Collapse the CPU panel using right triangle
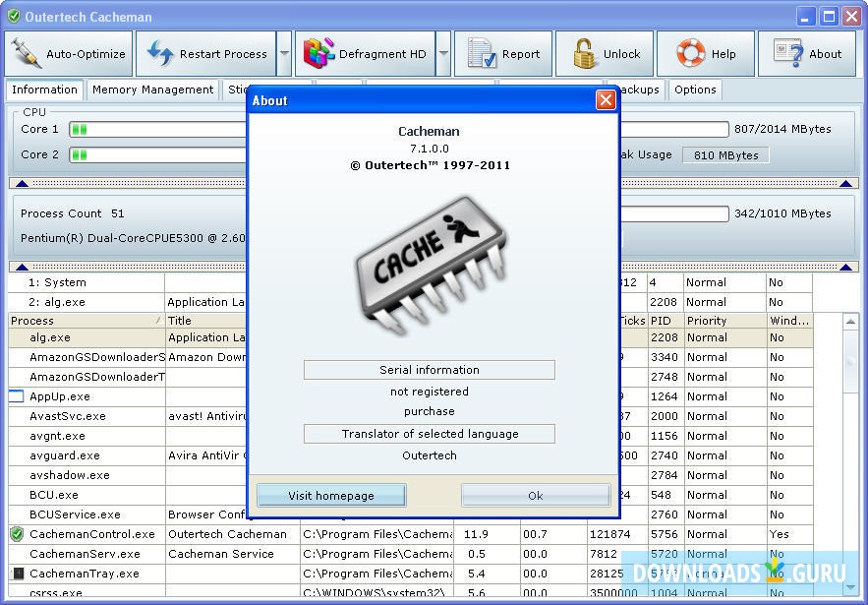The image size is (868, 605). tap(845, 183)
